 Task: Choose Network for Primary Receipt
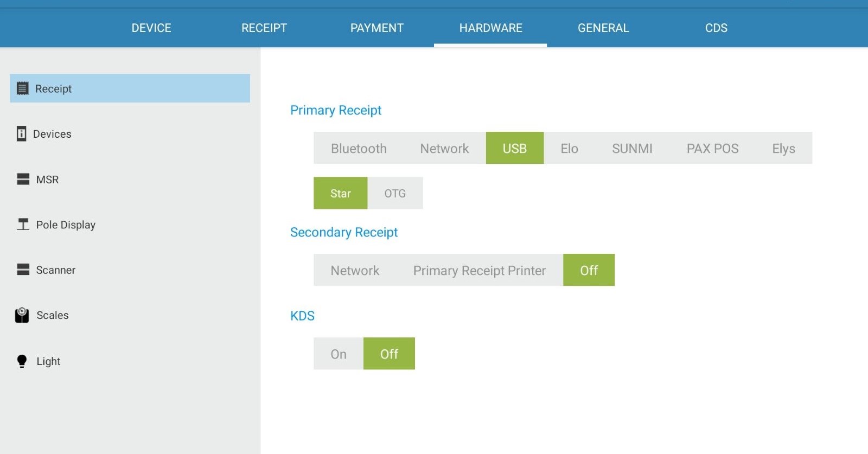pyautogui.click(x=444, y=148)
